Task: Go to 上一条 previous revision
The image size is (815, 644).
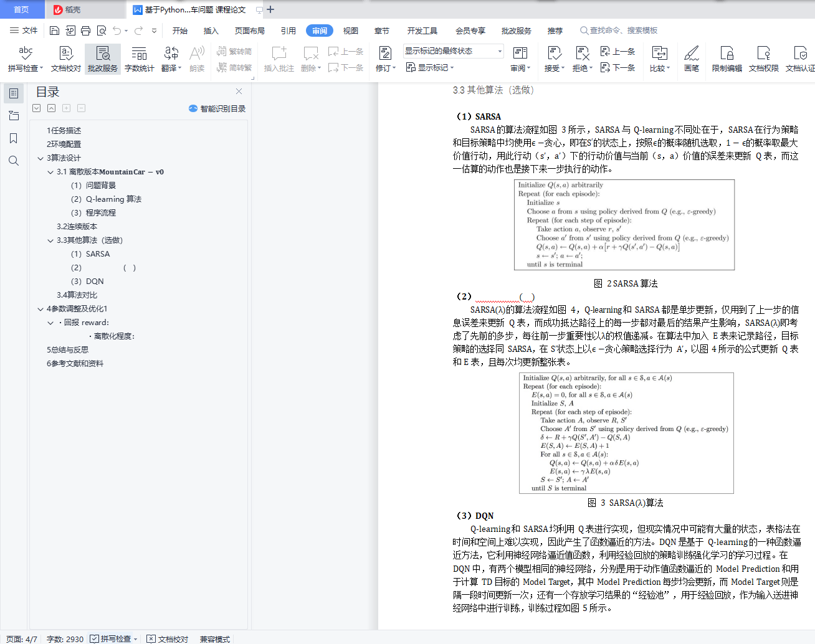Action: [x=617, y=52]
